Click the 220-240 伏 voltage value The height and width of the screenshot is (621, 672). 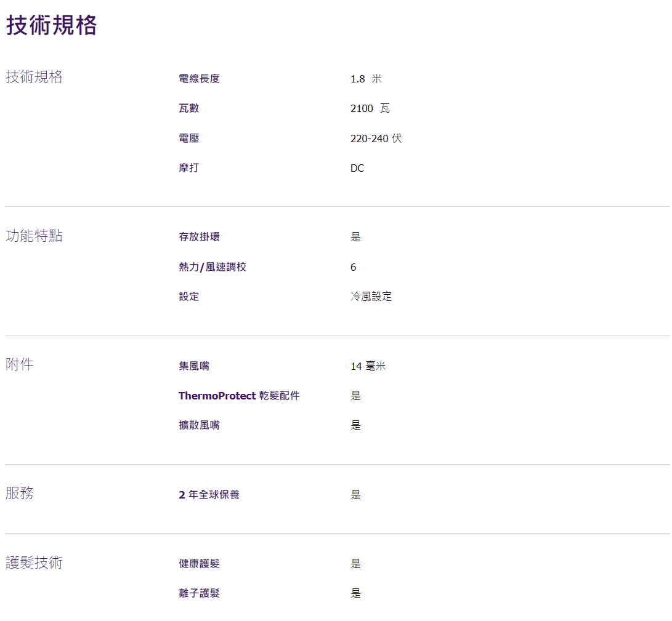click(376, 138)
